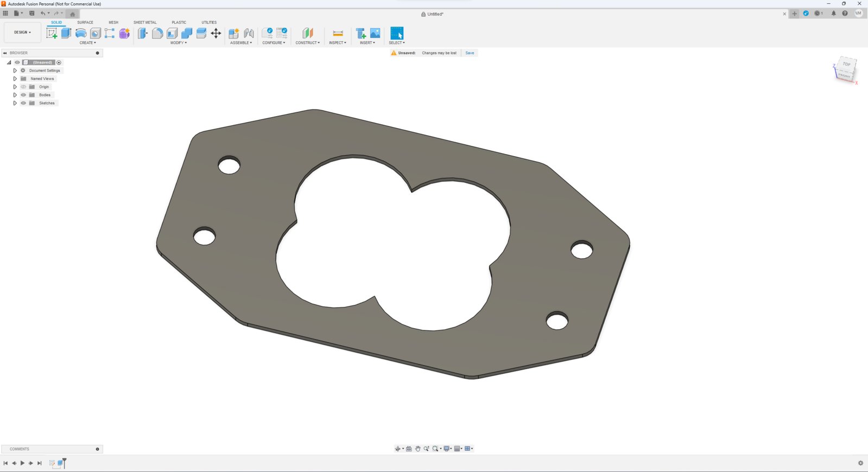The image size is (868, 472).
Task: Activate the Select tool
Action: [x=397, y=33]
